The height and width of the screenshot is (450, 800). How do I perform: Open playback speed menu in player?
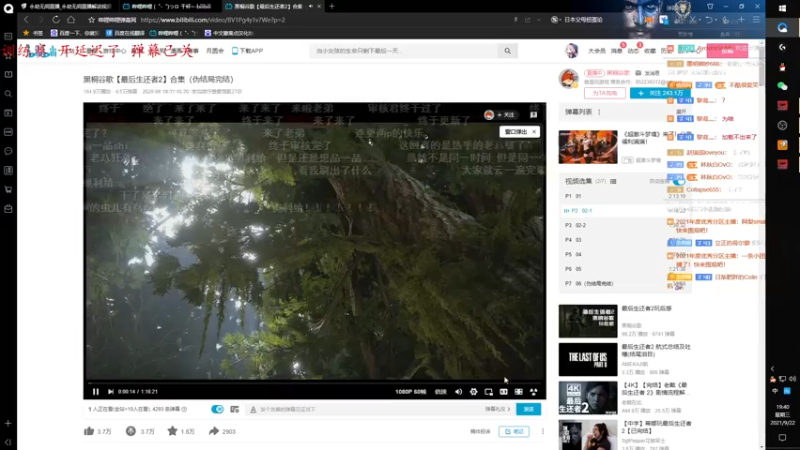(x=440, y=392)
